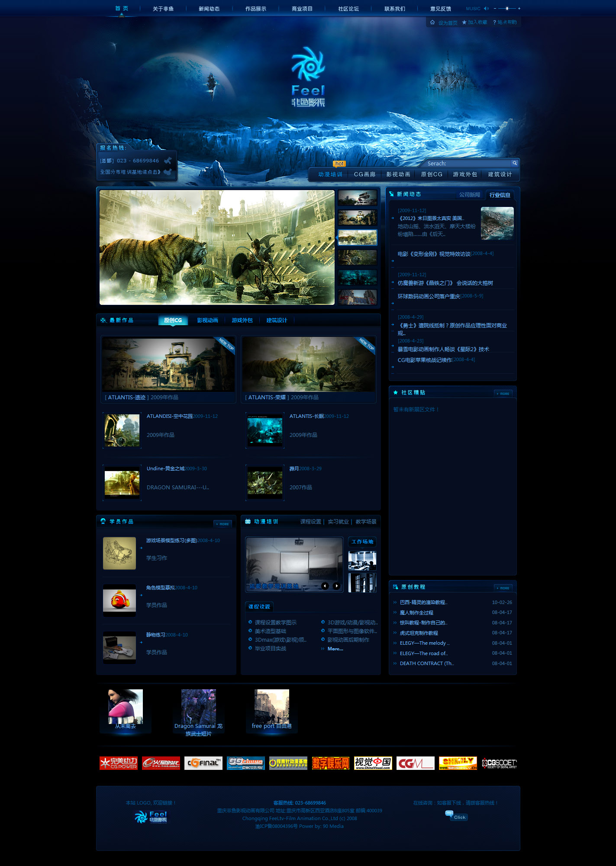
Task: Open 实习就业 link in 动漫培训
Action: click(338, 522)
